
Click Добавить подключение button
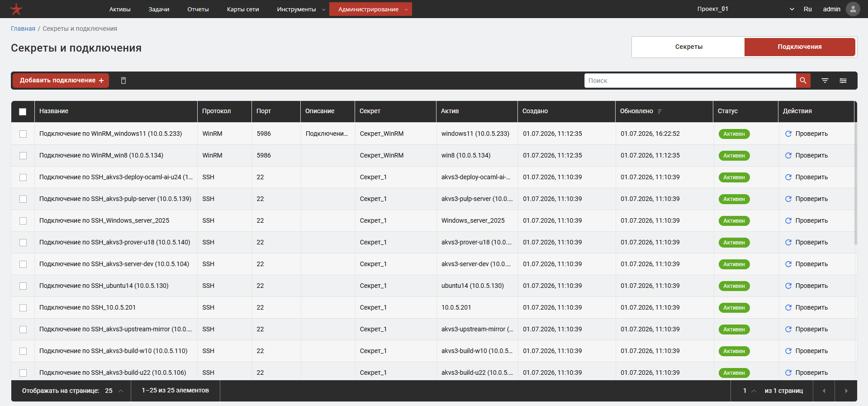(x=61, y=81)
